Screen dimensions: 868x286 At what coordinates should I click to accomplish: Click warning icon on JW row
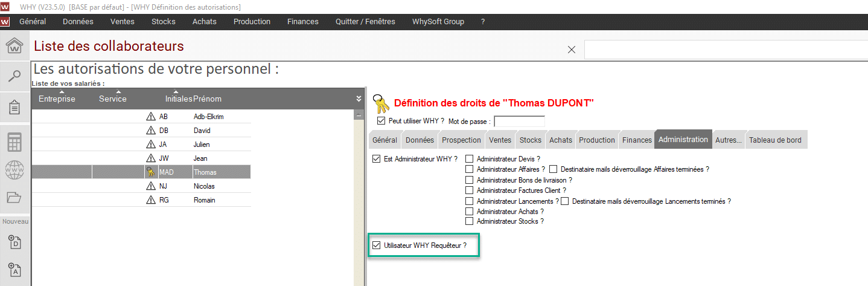(x=151, y=158)
